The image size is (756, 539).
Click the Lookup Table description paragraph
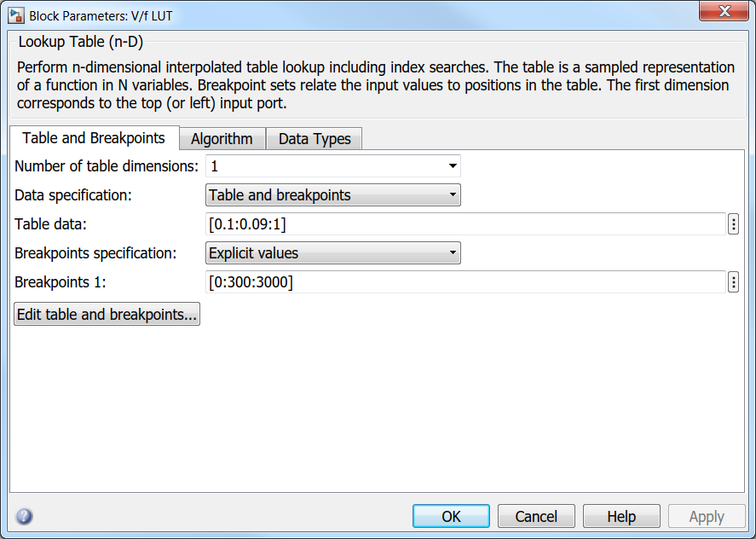click(375, 85)
